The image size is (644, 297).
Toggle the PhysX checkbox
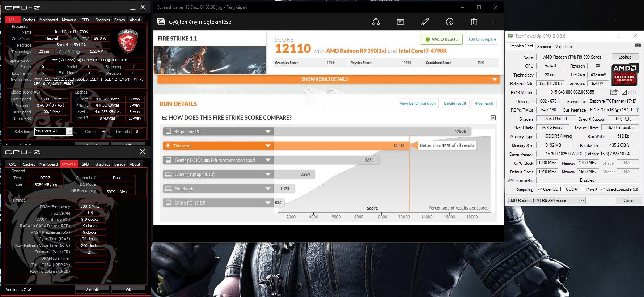pos(583,189)
